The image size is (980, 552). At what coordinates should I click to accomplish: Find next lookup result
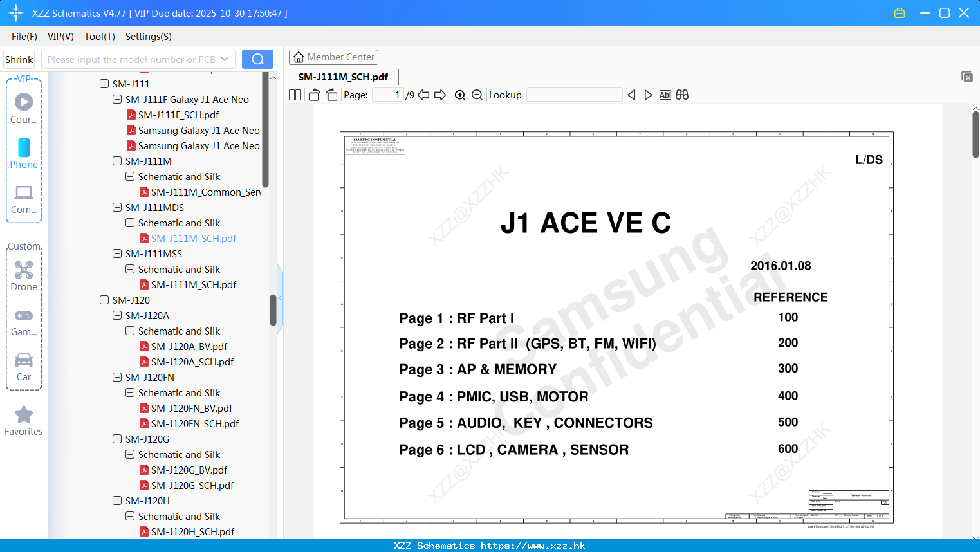click(x=648, y=95)
